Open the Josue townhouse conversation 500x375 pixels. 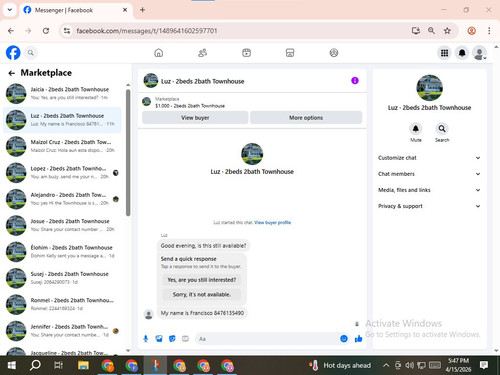[63, 225]
